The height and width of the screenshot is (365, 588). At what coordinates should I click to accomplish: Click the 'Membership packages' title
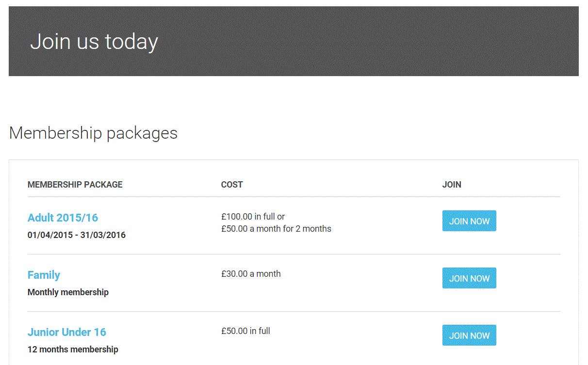pyautogui.click(x=93, y=133)
